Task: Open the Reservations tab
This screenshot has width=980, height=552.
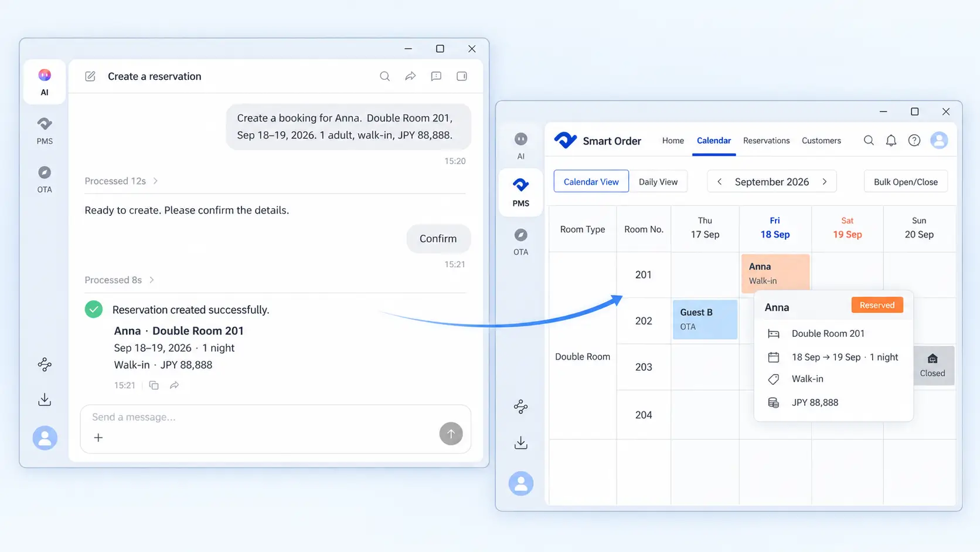Action: tap(766, 141)
